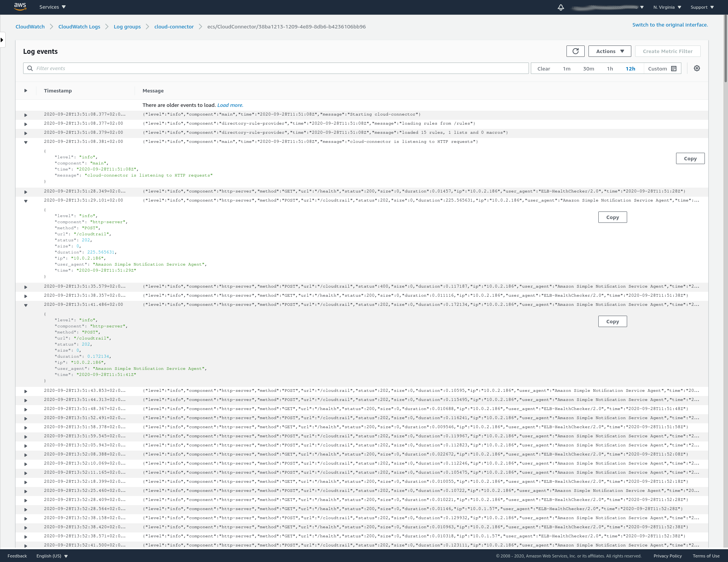Screen dimensions: 728x562
Task: Select the 2020-09-28T13:52:25.460 timestamp text
Action: 85,490
